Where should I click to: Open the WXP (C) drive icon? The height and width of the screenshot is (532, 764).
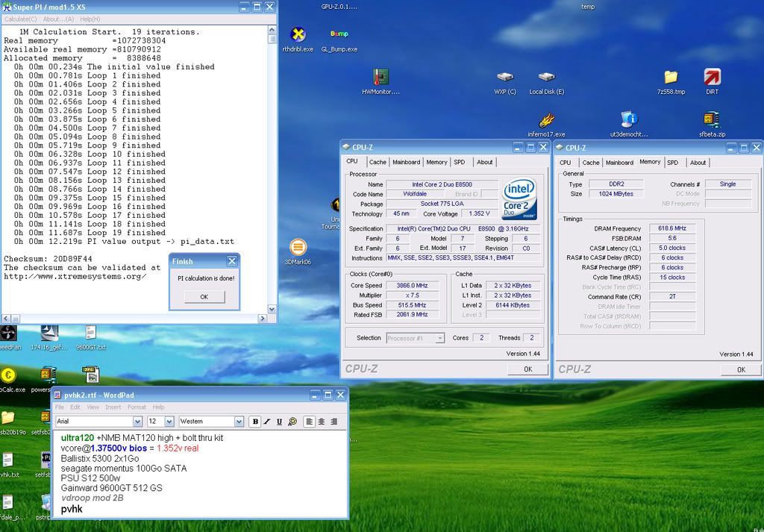[505, 78]
